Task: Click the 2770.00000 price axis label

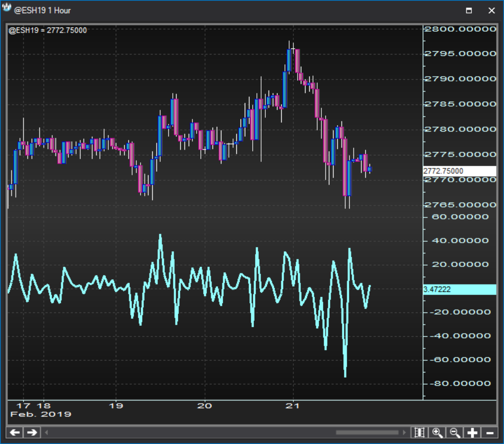Action: pos(461,180)
